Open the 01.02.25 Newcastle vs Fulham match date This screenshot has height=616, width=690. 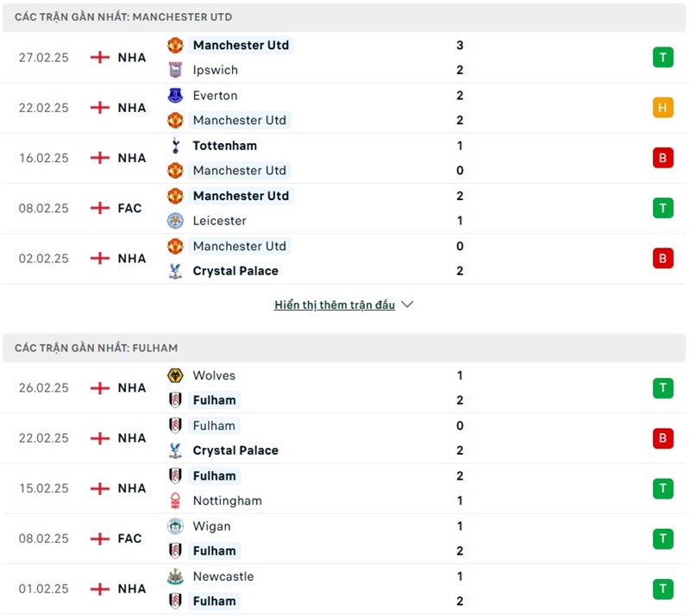click(43, 589)
